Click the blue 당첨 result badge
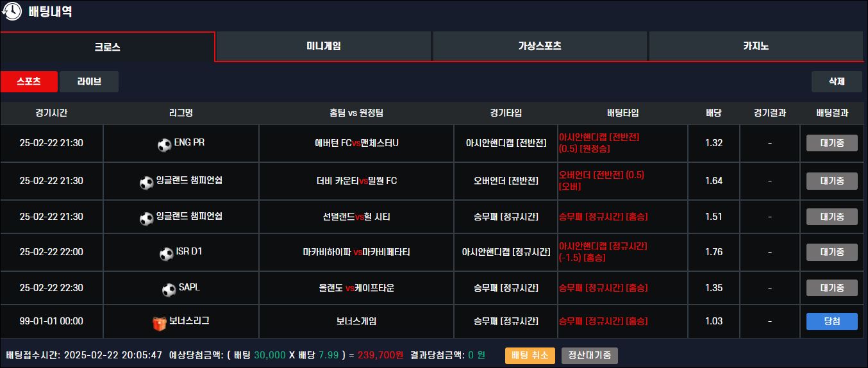Viewport: 868px width, 368px height. pos(831,321)
